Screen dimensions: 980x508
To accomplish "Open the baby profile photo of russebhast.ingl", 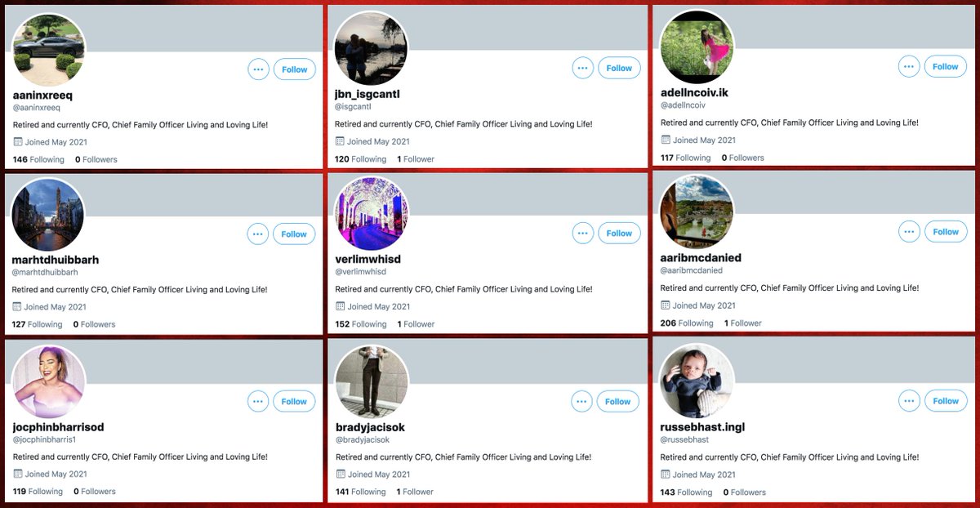I will point(697,381).
